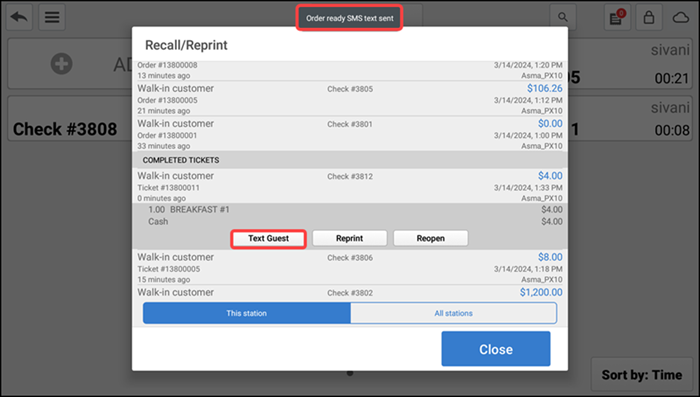This screenshot has height=397, width=700.
Task: Switch to All stations tab
Action: pos(454,313)
